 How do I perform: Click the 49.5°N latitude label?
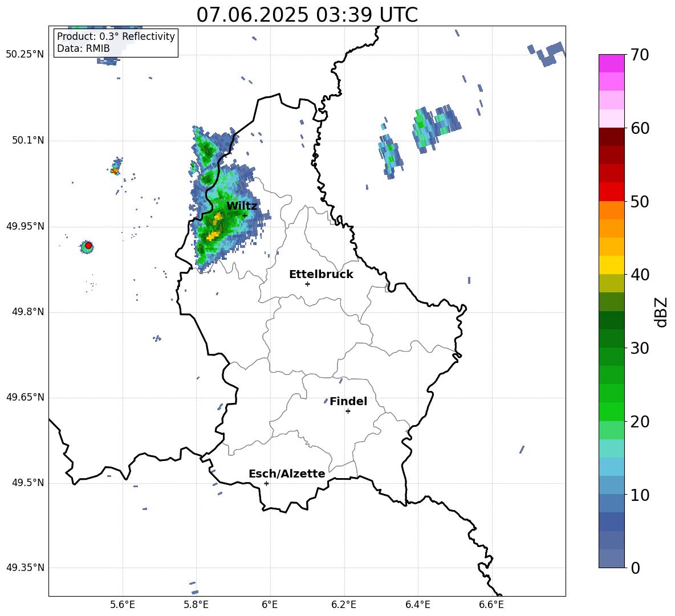point(28,483)
